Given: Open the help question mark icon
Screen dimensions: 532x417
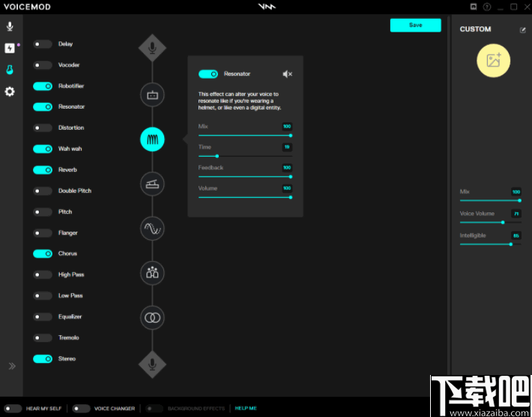Looking at the screenshot, I should tap(487, 7).
